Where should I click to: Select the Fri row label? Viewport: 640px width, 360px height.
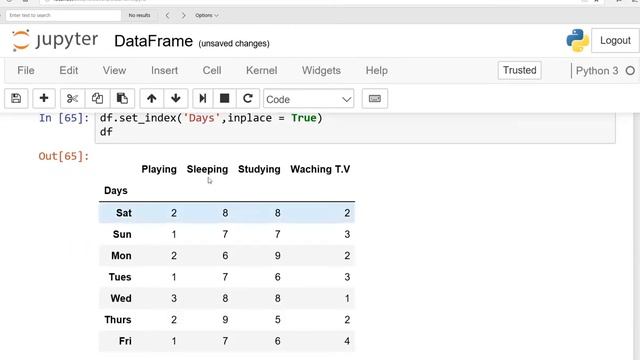point(125,341)
